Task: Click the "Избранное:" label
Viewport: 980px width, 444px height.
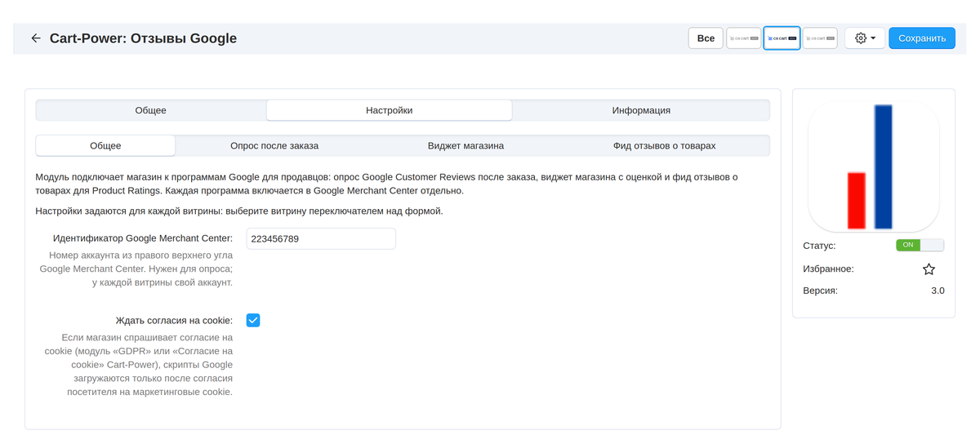Action: pyautogui.click(x=828, y=269)
